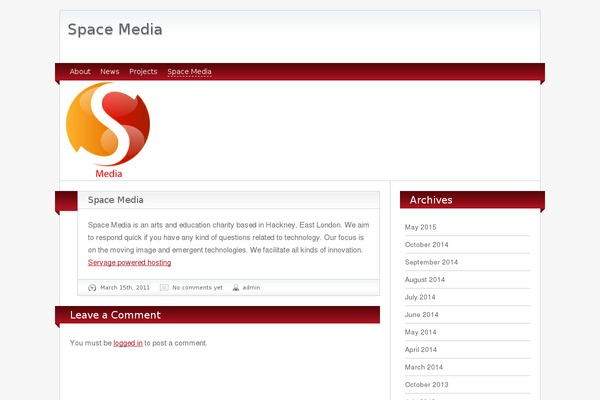Open the October 2013 archive

point(427,385)
